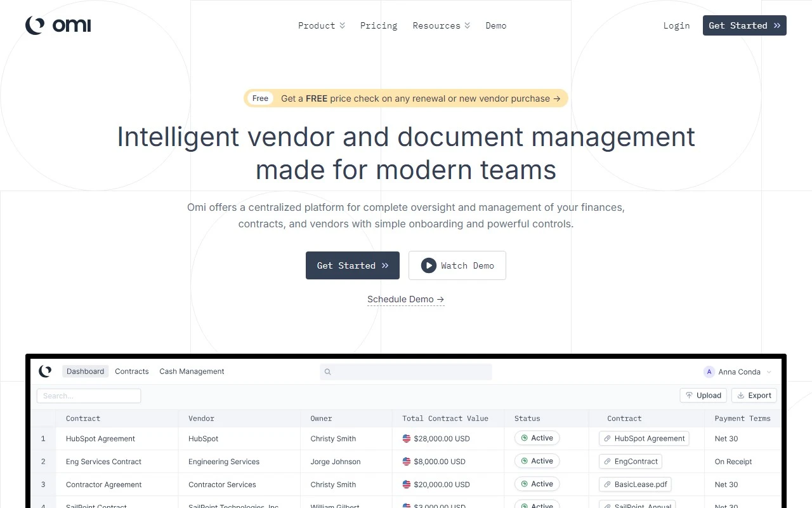
Task: Click Active status in Eng Services row
Action: [x=537, y=461]
